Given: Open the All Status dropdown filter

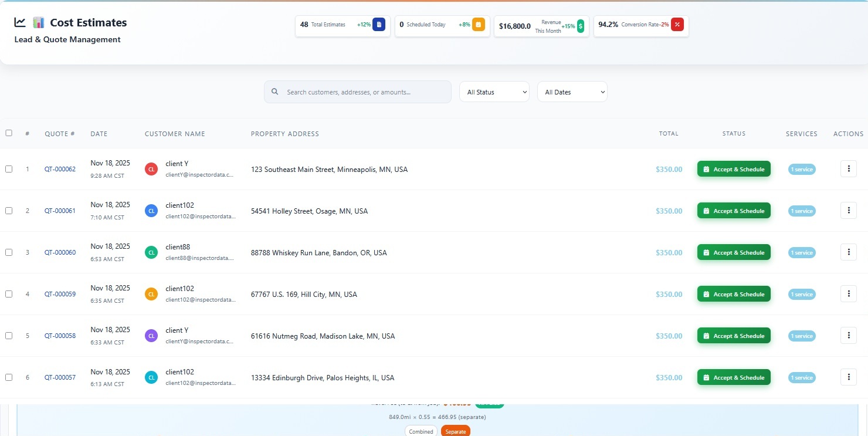Looking at the screenshot, I should (x=494, y=92).
